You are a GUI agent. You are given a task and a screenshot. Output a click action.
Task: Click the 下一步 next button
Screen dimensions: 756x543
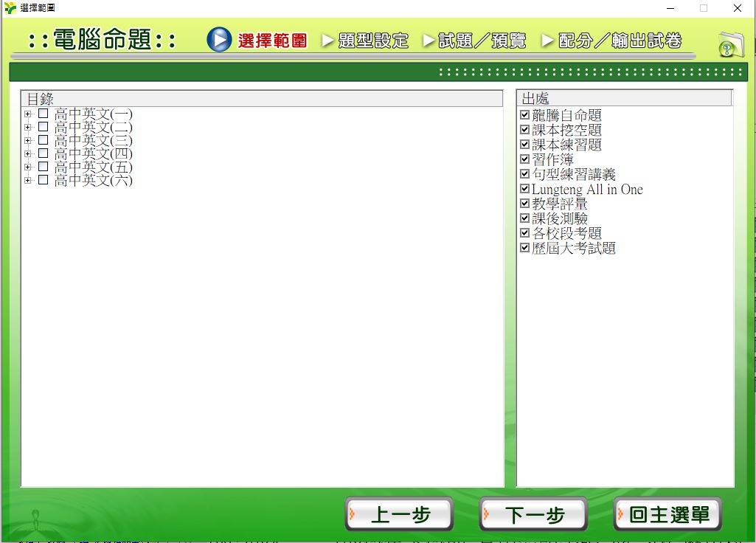(x=533, y=514)
